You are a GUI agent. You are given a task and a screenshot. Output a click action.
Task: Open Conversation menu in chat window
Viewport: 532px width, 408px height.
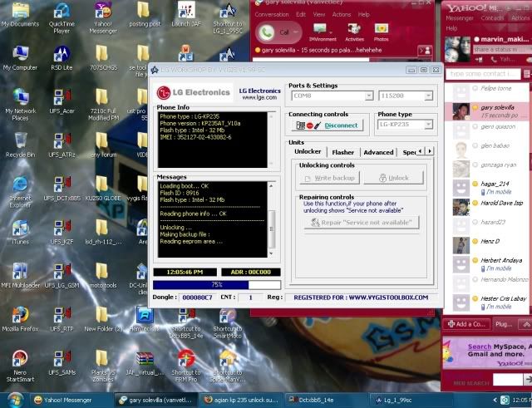coord(272,15)
